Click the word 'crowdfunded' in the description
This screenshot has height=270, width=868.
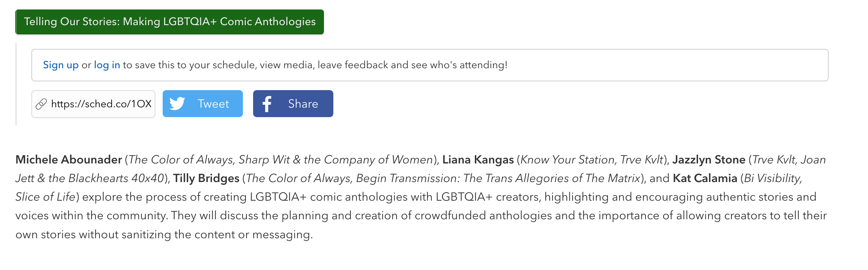pos(450,216)
